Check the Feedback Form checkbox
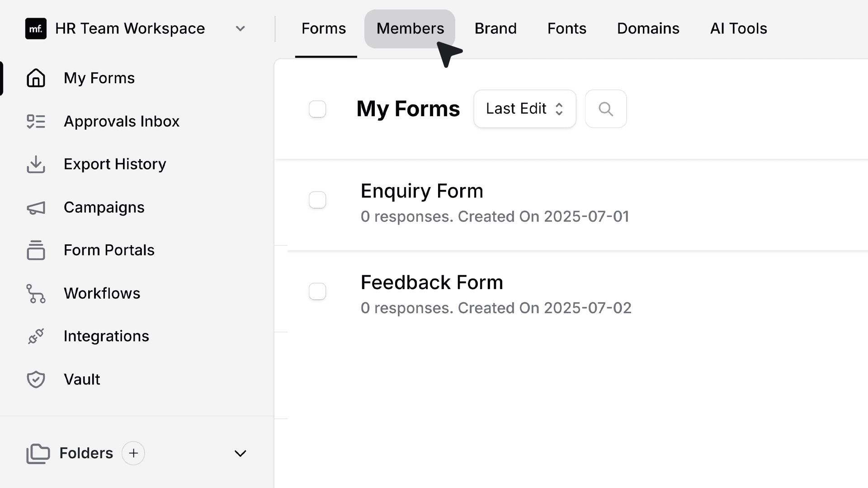Screen dimensions: 868x488 (x=317, y=291)
